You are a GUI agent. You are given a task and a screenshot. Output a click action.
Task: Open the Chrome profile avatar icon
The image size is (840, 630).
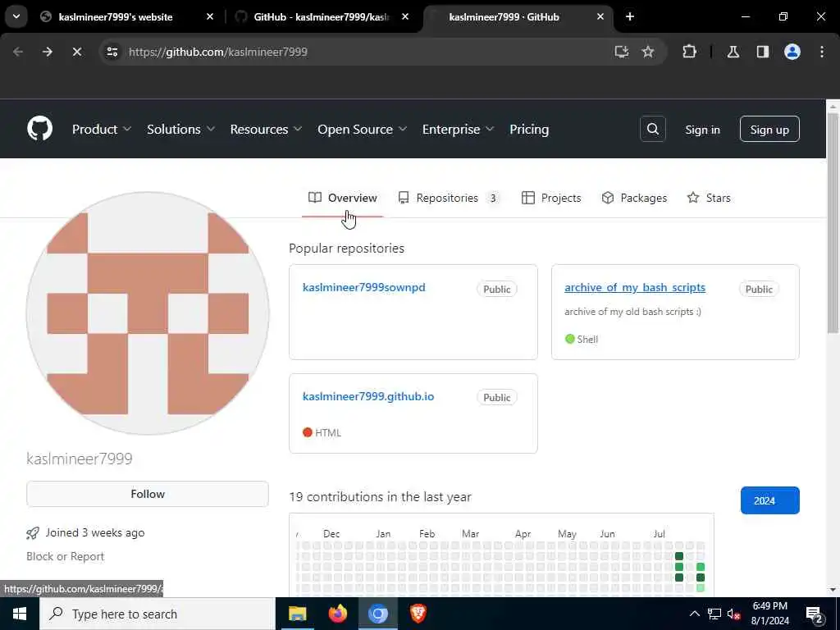click(792, 52)
